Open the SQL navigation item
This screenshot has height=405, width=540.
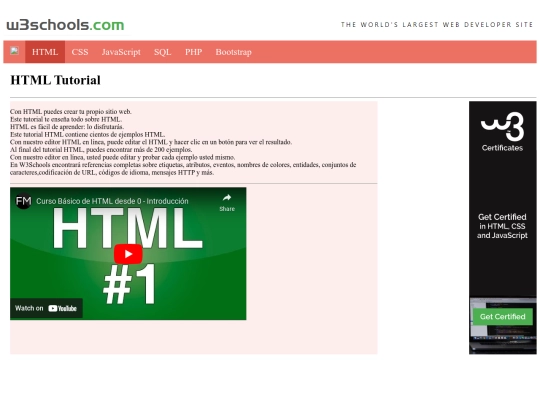(x=163, y=52)
